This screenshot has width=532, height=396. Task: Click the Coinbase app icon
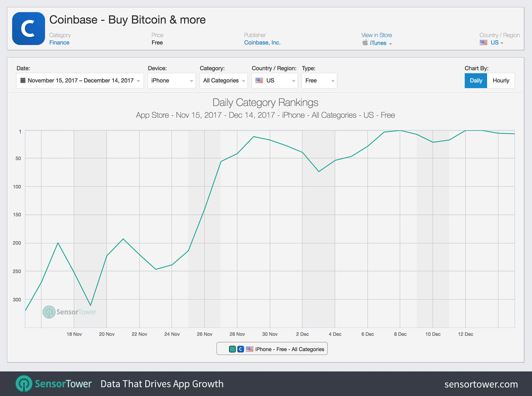pyautogui.click(x=28, y=28)
